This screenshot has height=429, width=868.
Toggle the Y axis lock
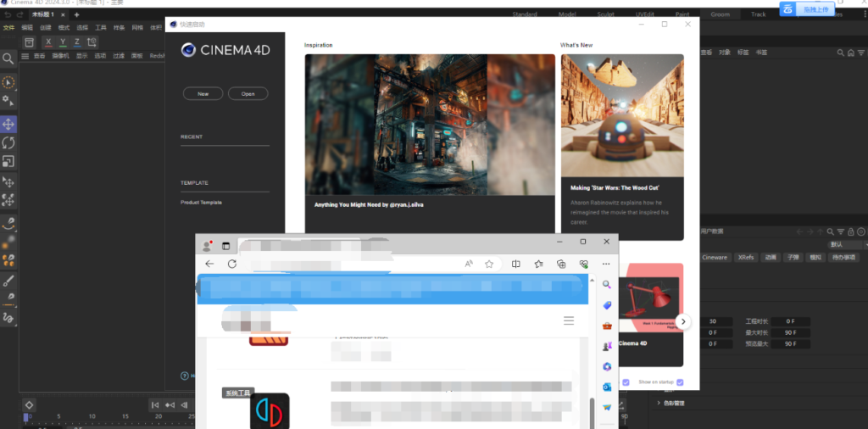(63, 42)
